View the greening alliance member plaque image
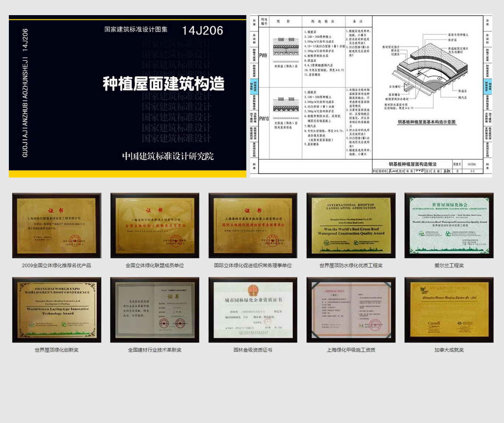504x423 pixels. point(155,225)
